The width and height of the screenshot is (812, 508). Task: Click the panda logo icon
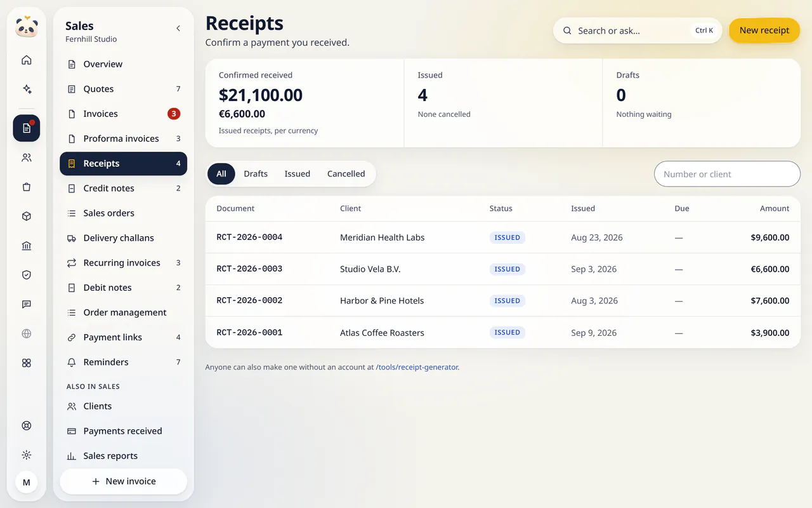[27, 27]
